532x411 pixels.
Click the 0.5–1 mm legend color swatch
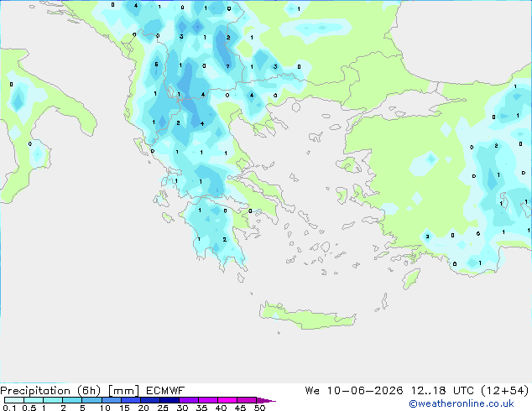(34, 400)
